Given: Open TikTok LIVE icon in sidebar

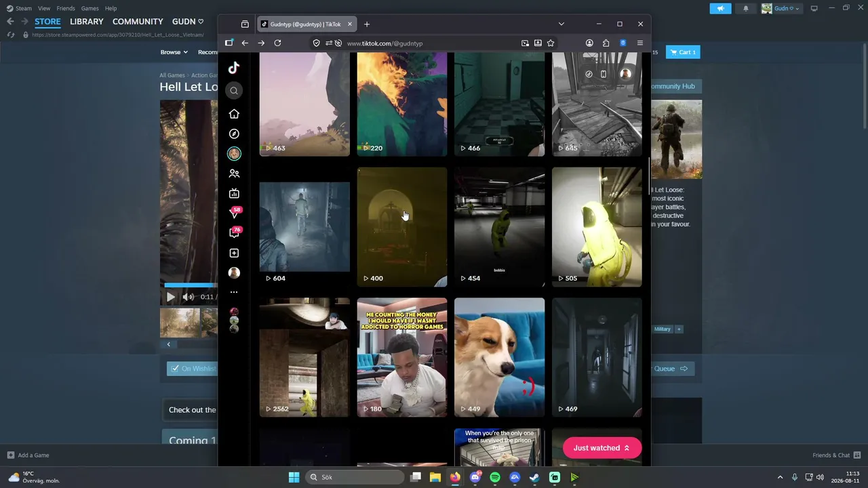Looking at the screenshot, I should pyautogui.click(x=234, y=193).
